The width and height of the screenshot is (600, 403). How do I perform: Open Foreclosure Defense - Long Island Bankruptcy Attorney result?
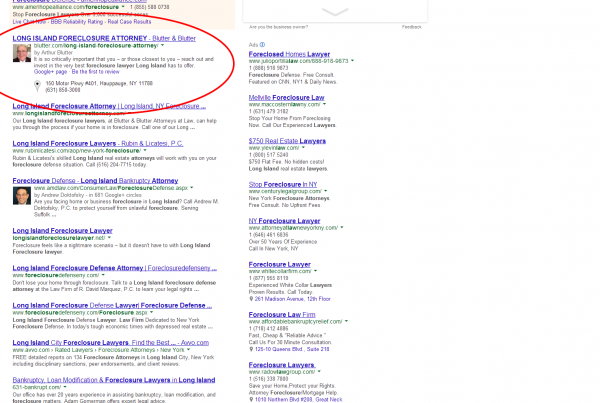click(x=95, y=181)
